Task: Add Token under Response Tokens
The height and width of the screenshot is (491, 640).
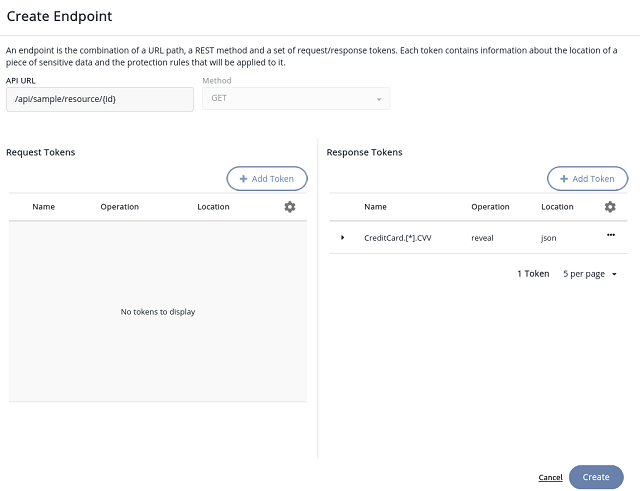Action: tap(587, 179)
